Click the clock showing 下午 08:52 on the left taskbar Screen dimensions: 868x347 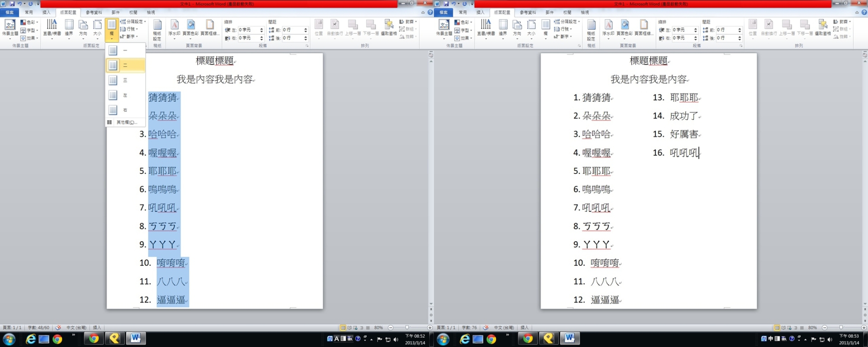[415, 339]
